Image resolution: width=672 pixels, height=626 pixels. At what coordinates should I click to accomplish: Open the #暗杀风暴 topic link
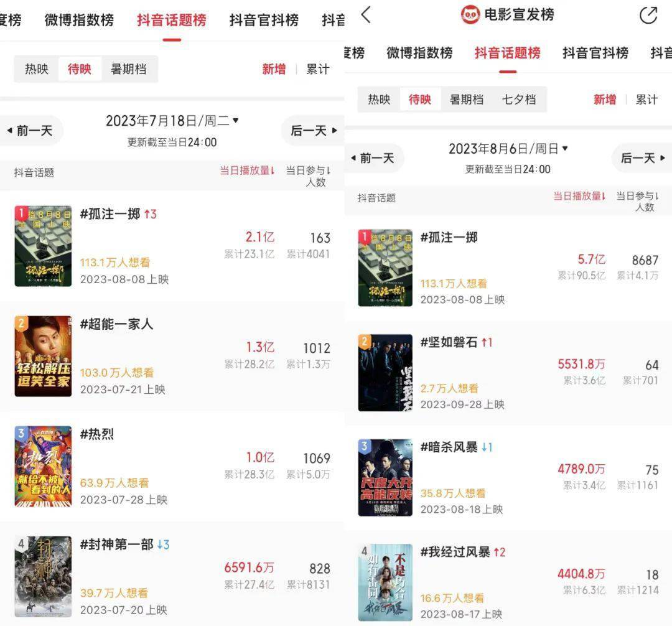point(449,447)
